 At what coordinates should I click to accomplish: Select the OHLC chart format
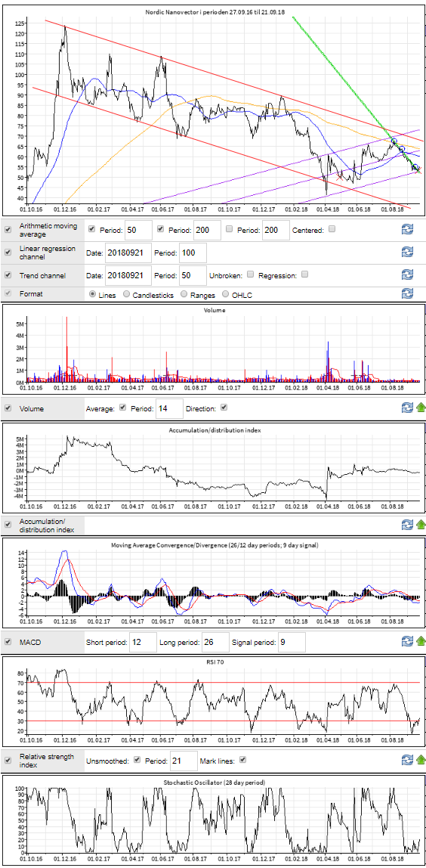pos(225,295)
